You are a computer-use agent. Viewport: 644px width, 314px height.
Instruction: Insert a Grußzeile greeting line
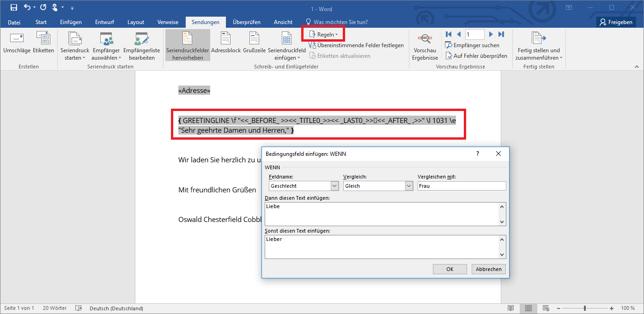[254, 43]
